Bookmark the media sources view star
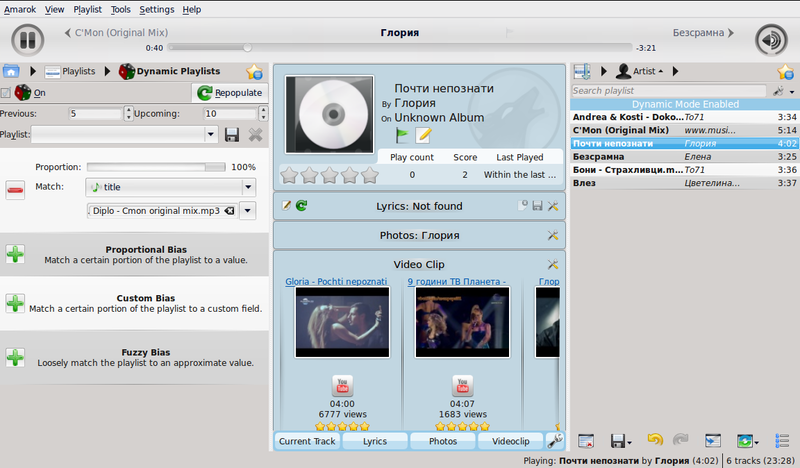The image size is (800, 468). 254,71
